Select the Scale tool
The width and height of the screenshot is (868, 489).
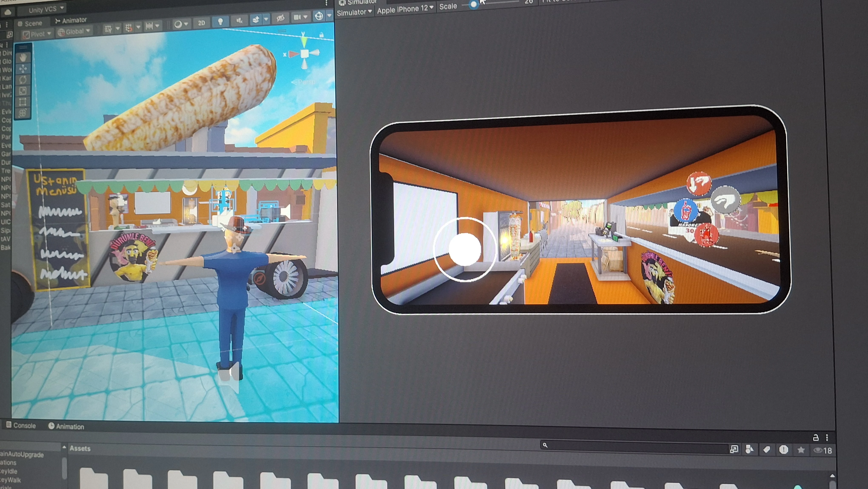tap(23, 91)
